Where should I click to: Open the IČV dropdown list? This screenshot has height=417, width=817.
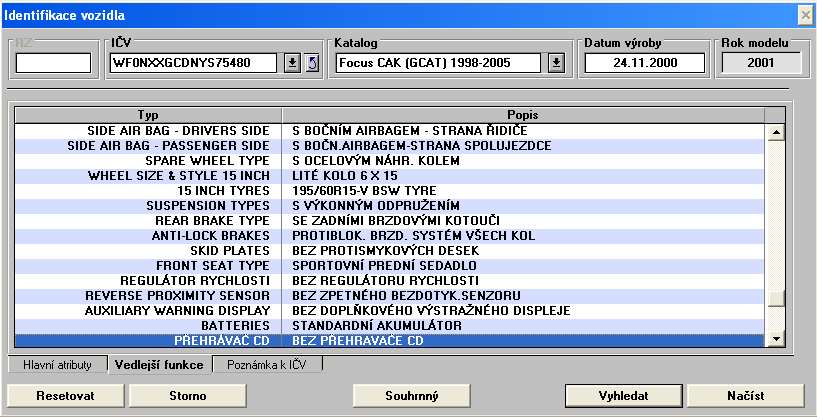coord(292,64)
